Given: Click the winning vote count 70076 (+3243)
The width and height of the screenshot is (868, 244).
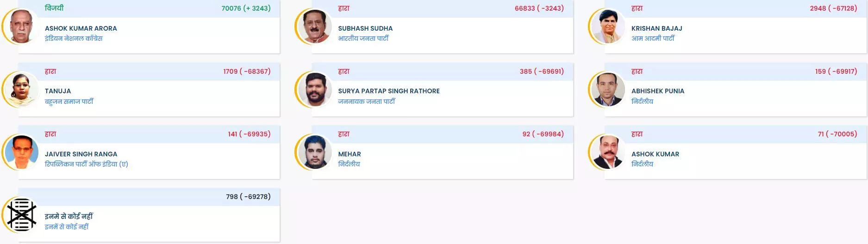Looking at the screenshot, I should click(x=246, y=8).
